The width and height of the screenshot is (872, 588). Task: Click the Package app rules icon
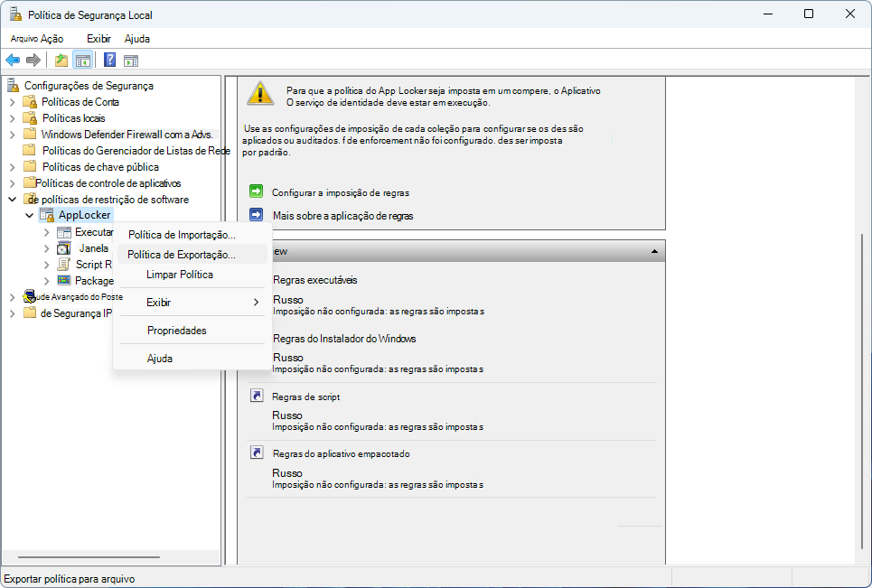(x=64, y=280)
